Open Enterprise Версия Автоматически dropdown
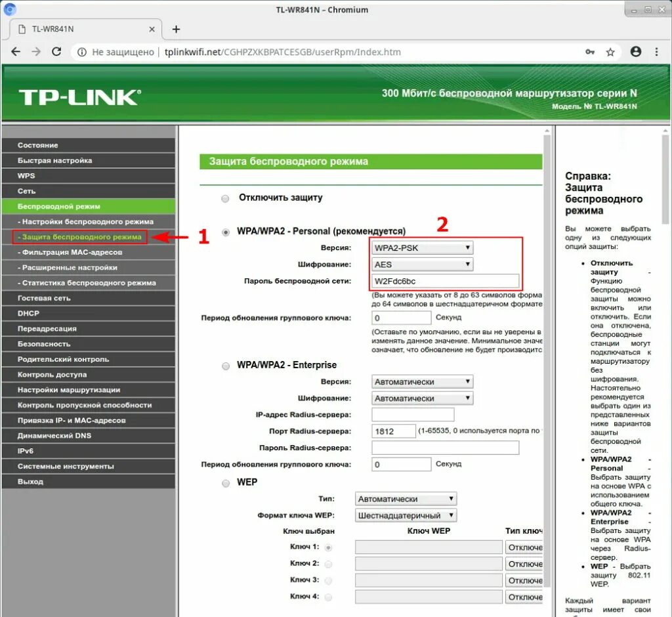 click(422, 381)
